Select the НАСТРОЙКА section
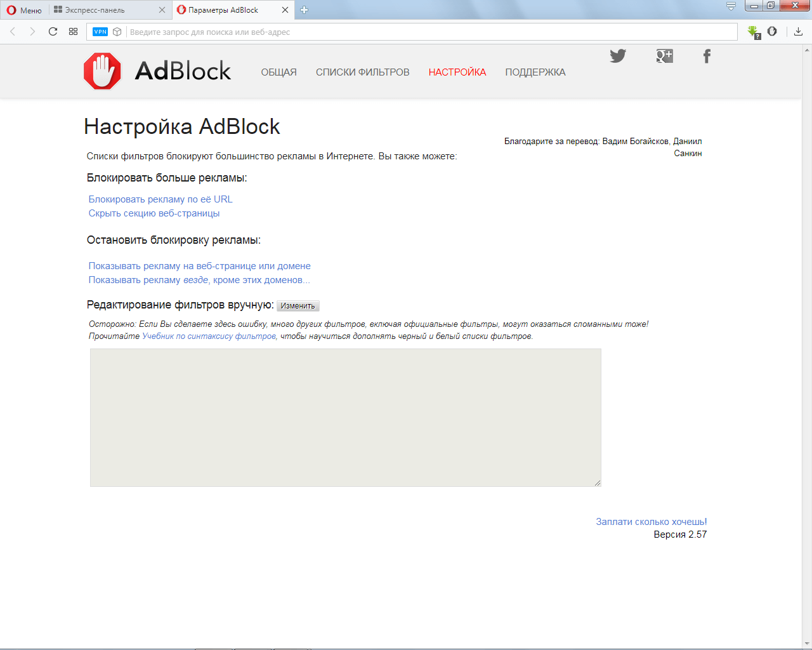Viewport: 812px width, 650px height. click(x=457, y=72)
